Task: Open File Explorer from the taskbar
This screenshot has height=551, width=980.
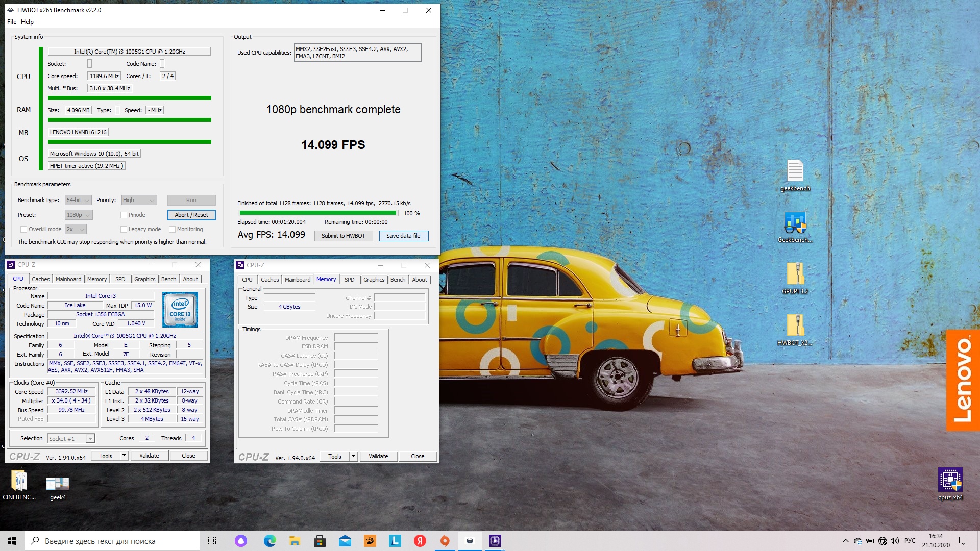Action: 295,541
